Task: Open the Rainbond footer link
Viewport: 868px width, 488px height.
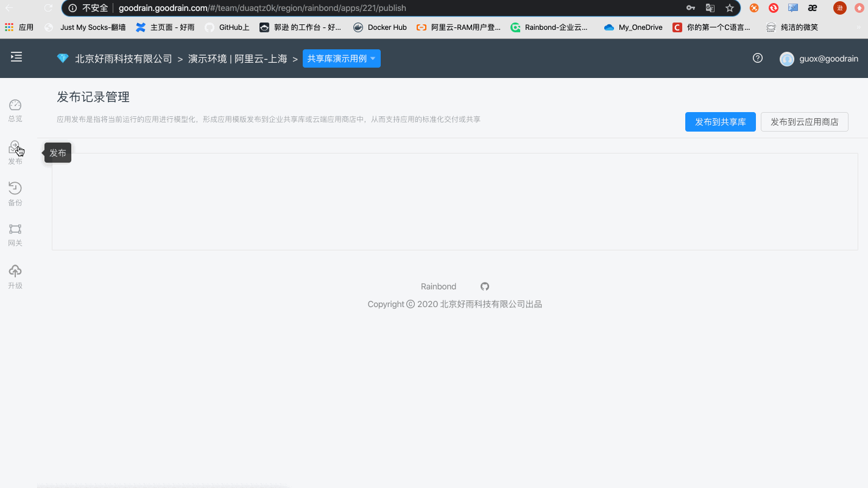Action: 439,286
